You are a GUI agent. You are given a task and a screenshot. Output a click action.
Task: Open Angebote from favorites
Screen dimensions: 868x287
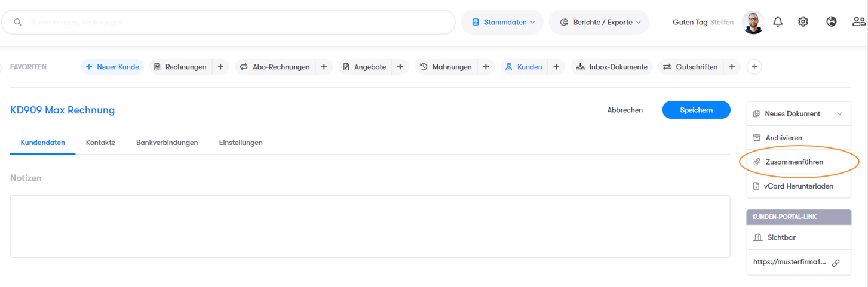point(364,67)
